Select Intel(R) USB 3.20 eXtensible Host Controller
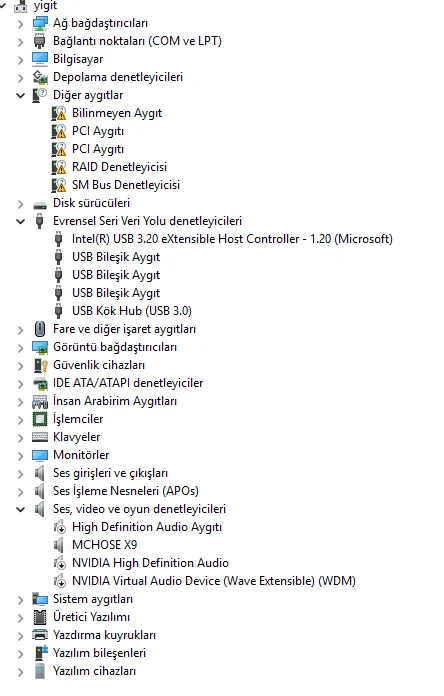Image resolution: width=444 pixels, height=696 pixels. tap(232, 239)
